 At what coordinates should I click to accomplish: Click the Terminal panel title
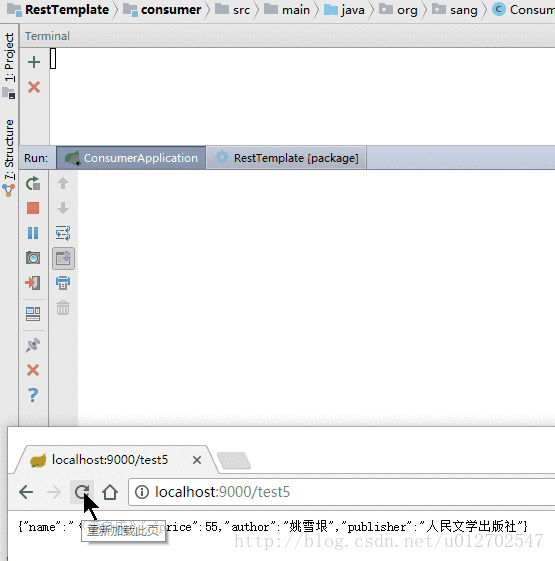[x=47, y=36]
